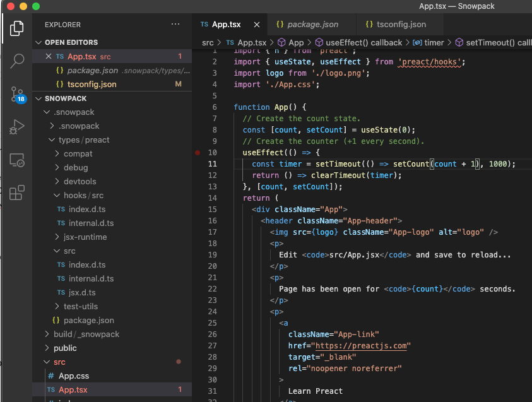Expand the jsx-runtime folder

coord(57,237)
